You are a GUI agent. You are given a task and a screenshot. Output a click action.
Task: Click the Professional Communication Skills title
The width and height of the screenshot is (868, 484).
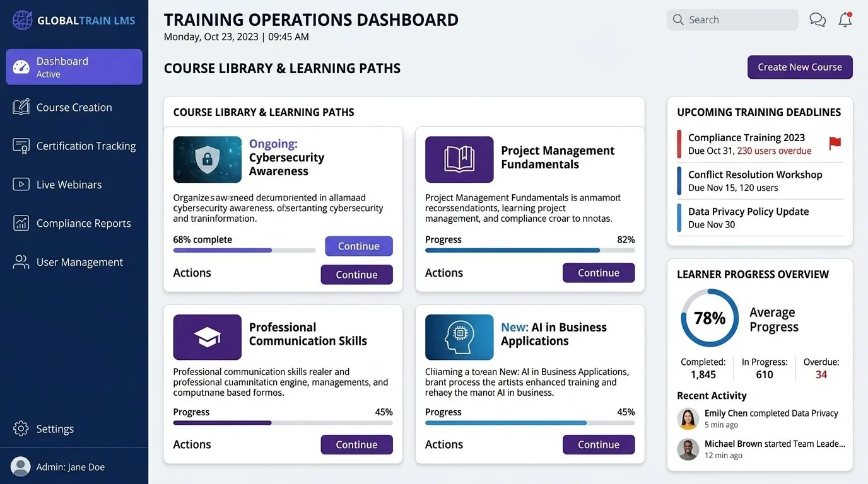coord(308,334)
